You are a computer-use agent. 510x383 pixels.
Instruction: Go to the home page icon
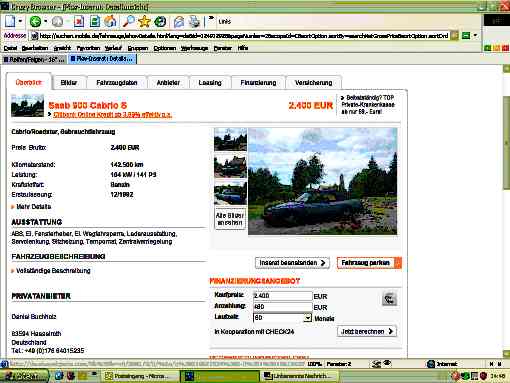[110, 22]
